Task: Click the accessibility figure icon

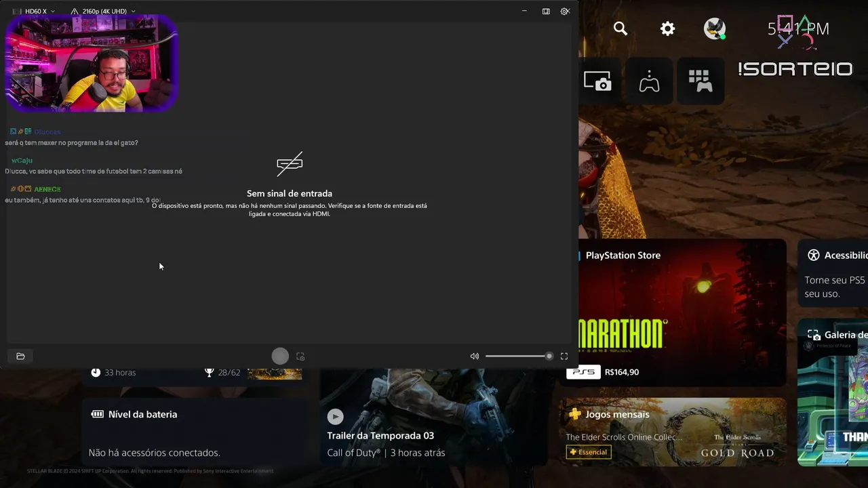Action: [814, 256]
